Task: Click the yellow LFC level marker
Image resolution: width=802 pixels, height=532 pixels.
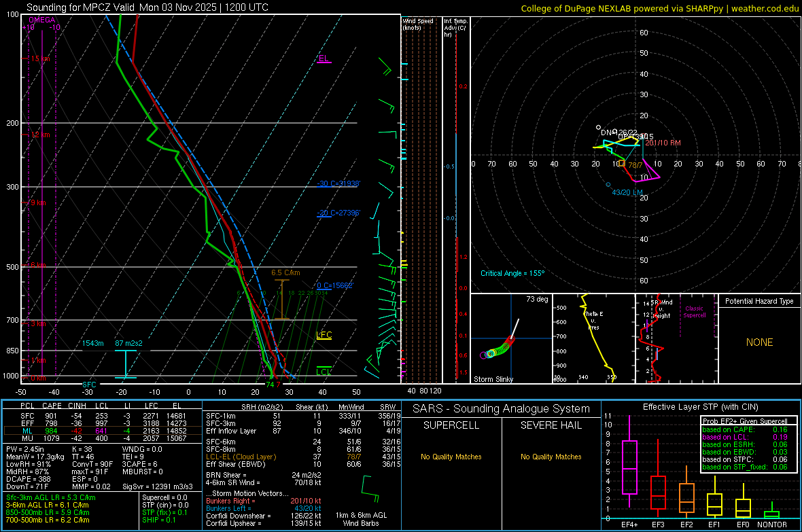Action: tap(324, 335)
